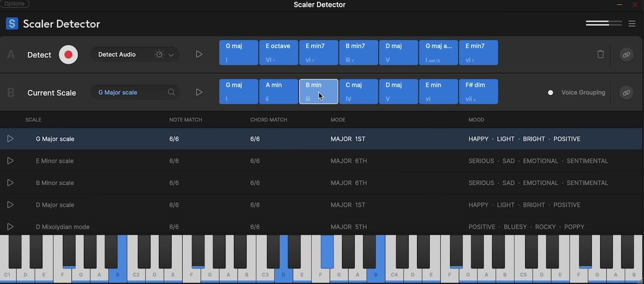Open the Options menu in the title bar
Viewport: 644px width, 284px height.
15,4
